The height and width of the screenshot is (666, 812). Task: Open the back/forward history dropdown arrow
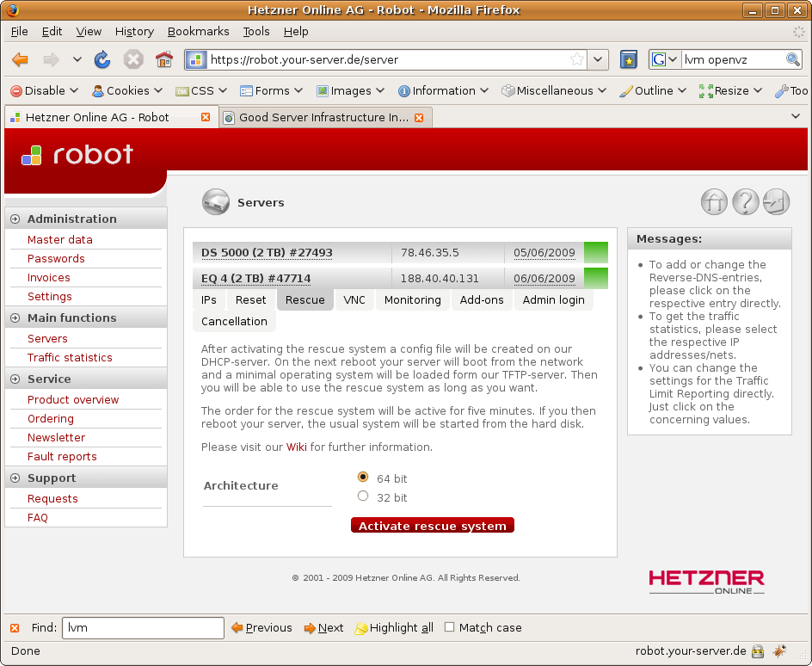coord(77,59)
